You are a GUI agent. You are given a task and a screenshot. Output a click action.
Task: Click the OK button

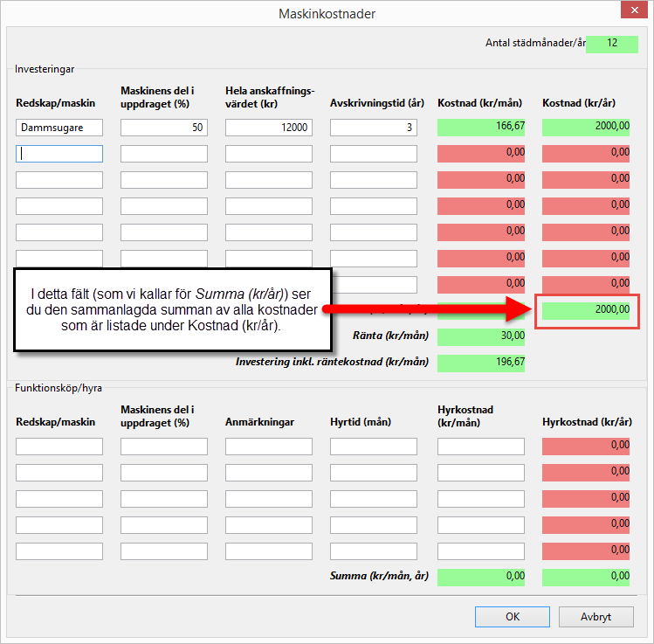click(512, 616)
